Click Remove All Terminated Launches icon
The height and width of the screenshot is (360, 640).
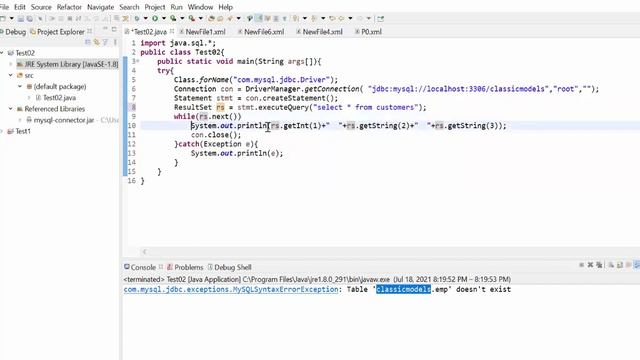pyautogui.click(x=599, y=265)
